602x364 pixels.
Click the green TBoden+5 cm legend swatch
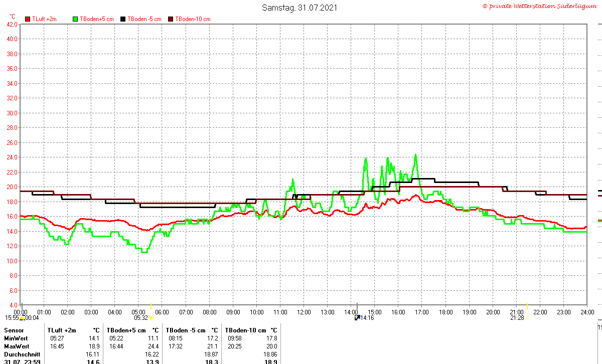click(76, 19)
